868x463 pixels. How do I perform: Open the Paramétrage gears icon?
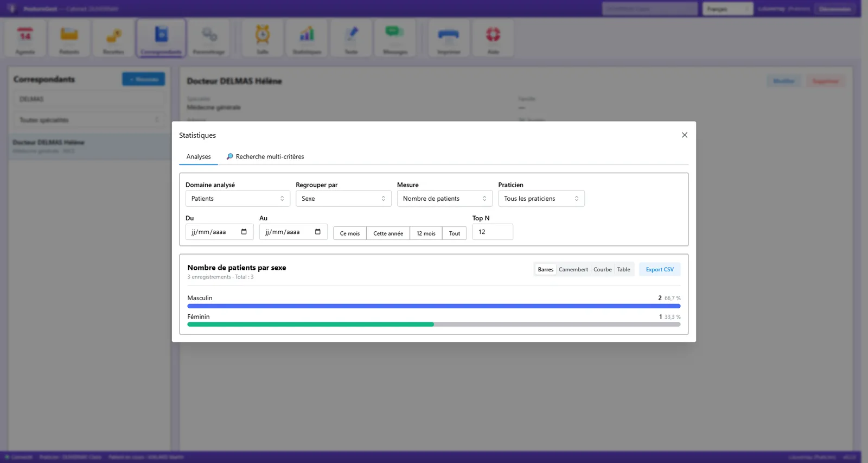pos(209,37)
